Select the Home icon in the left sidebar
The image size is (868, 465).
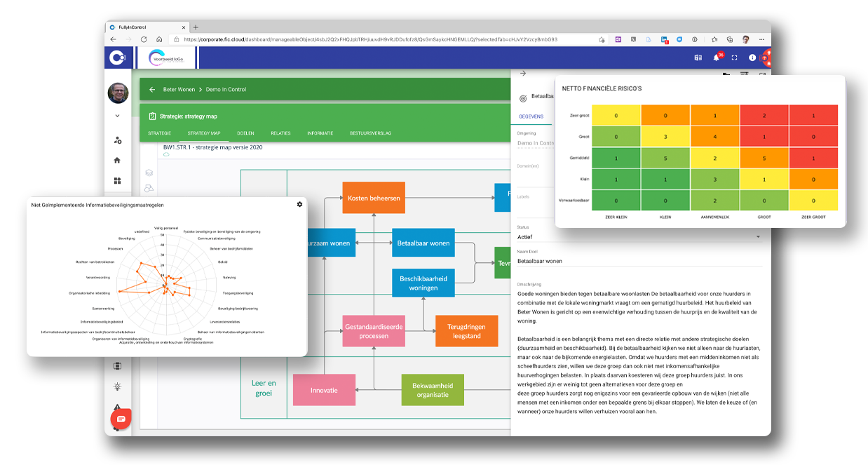click(x=118, y=160)
